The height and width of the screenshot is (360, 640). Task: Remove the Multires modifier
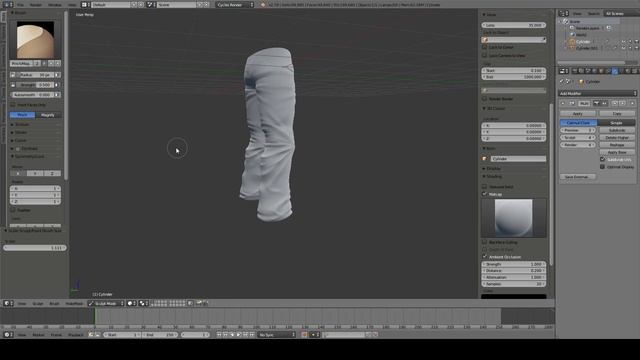pyautogui.click(x=632, y=103)
